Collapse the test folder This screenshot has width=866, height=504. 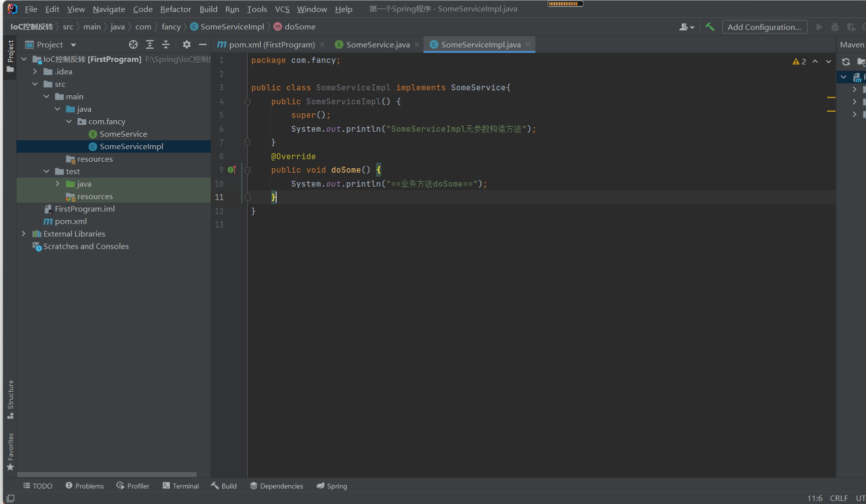click(46, 171)
